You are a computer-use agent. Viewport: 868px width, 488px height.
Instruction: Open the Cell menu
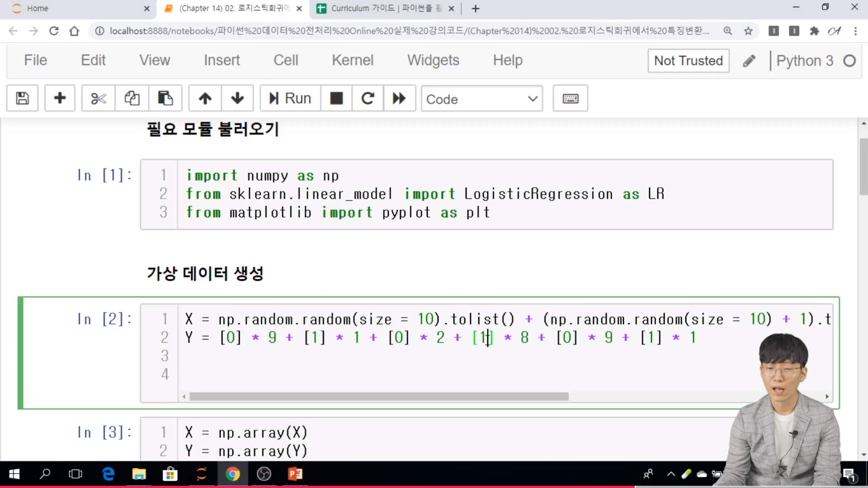point(285,60)
